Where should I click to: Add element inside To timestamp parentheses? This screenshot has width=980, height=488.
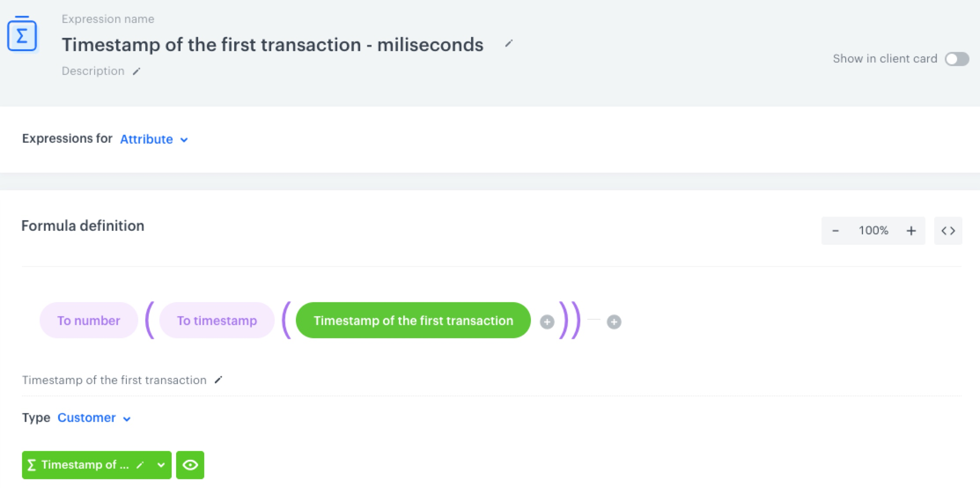[547, 322]
